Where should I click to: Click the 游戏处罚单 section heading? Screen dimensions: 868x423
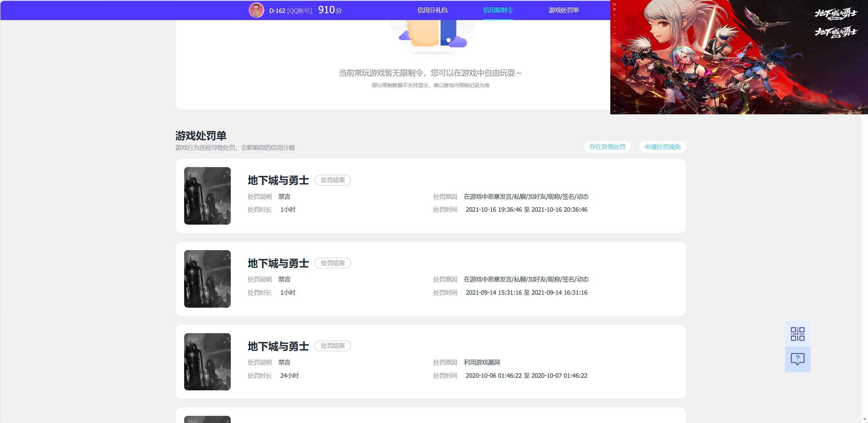tap(201, 136)
